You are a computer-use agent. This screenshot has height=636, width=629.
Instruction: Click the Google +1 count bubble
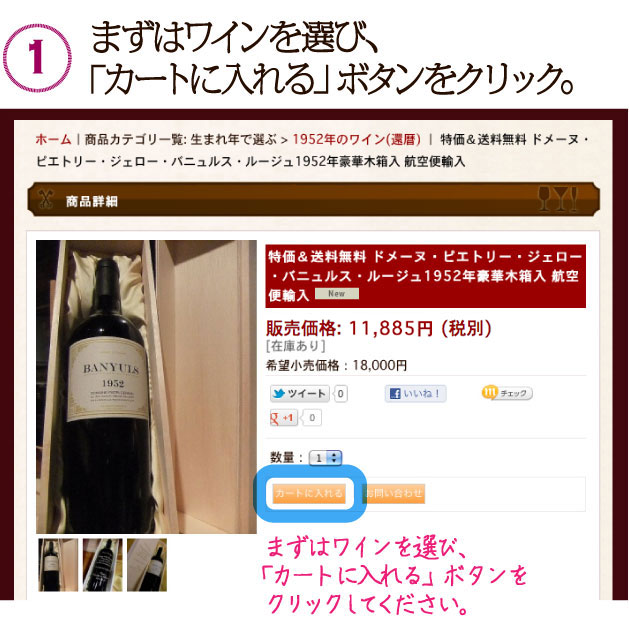(312, 418)
